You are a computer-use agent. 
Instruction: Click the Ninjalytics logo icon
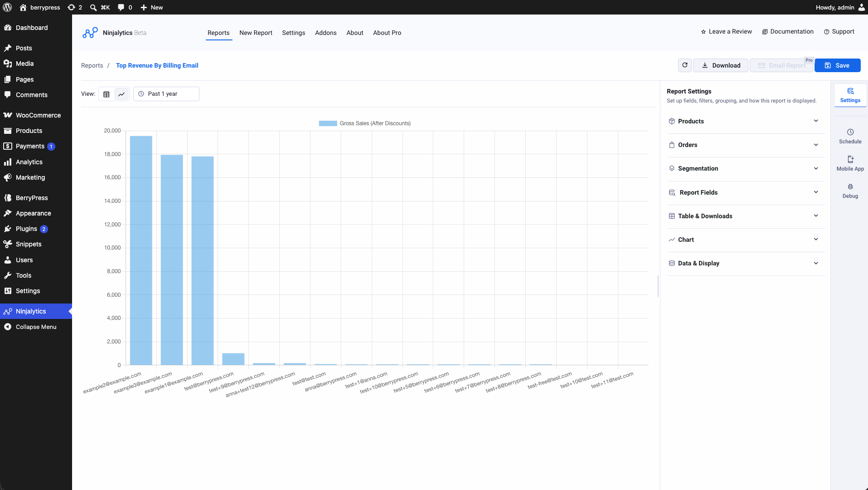click(90, 33)
